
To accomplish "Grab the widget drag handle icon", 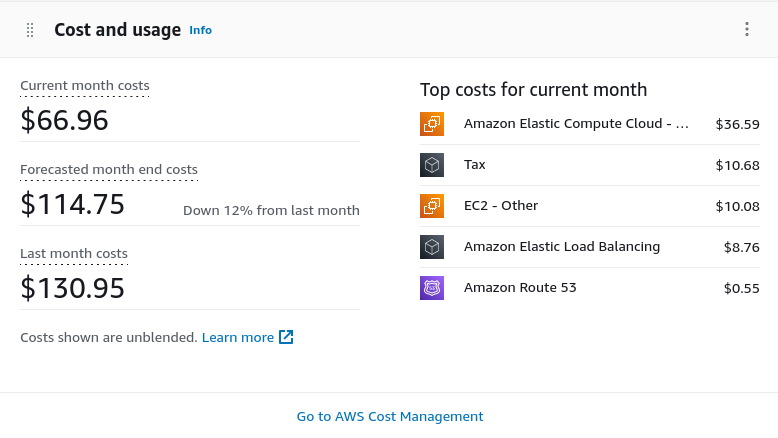I will [30, 30].
